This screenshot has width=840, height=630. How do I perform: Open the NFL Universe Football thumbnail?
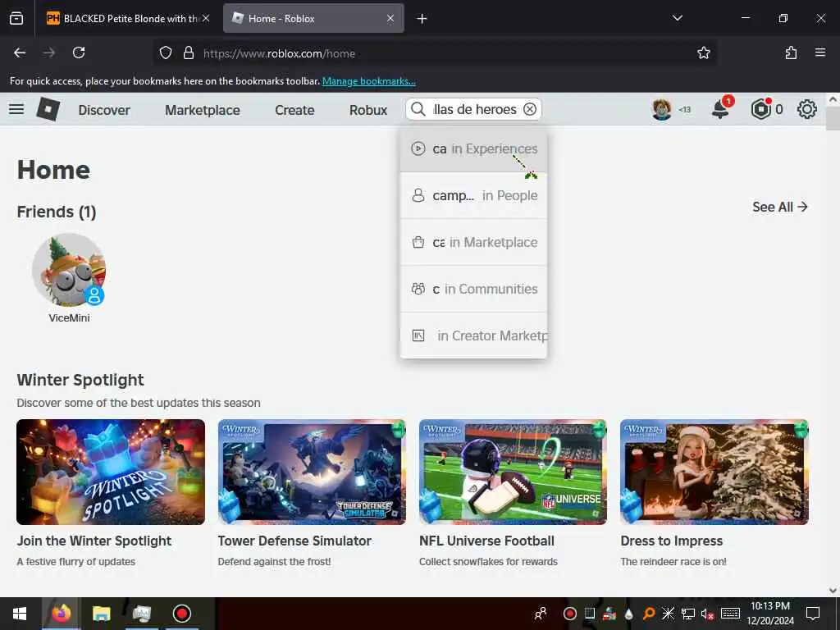click(x=513, y=472)
